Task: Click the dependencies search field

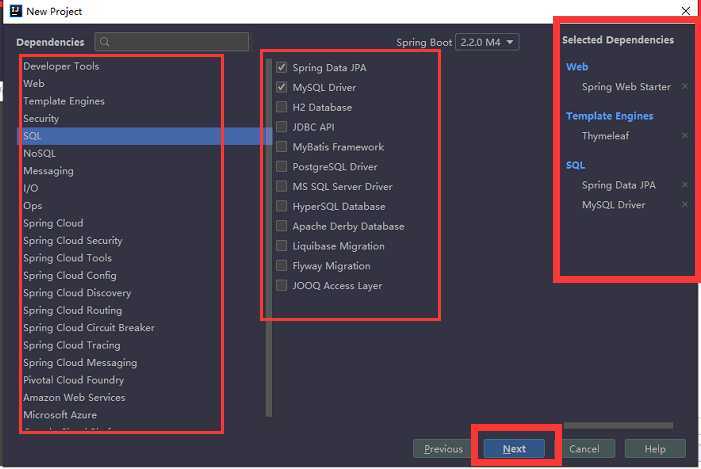Action: tap(172, 42)
